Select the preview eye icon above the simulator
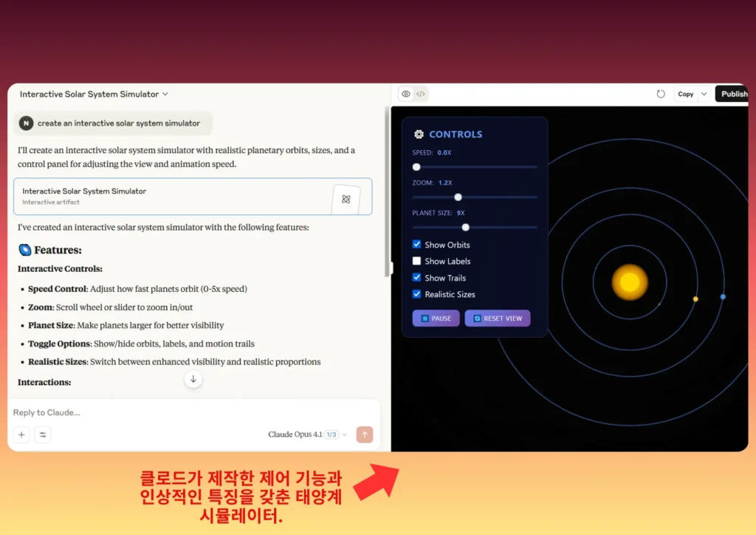This screenshot has width=756, height=535. point(405,94)
